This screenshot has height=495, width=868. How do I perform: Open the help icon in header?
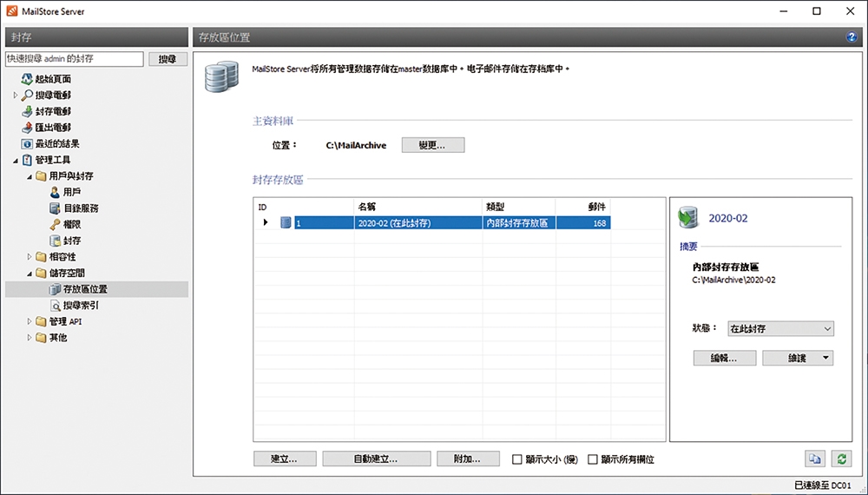click(x=852, y=37)
